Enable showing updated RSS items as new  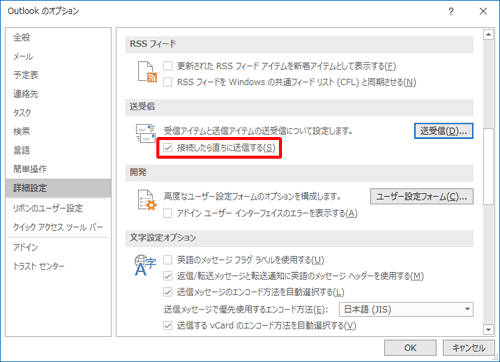168,66
